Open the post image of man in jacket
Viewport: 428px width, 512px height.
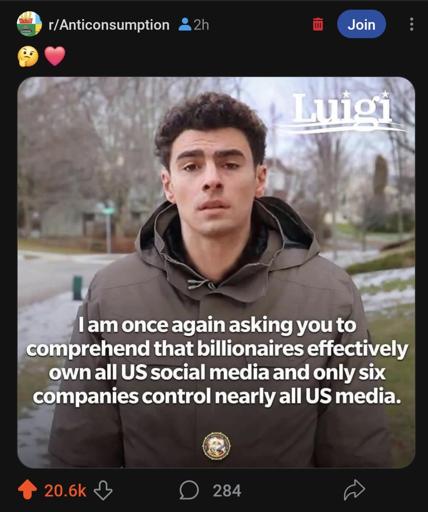click(x=216, y=272)
